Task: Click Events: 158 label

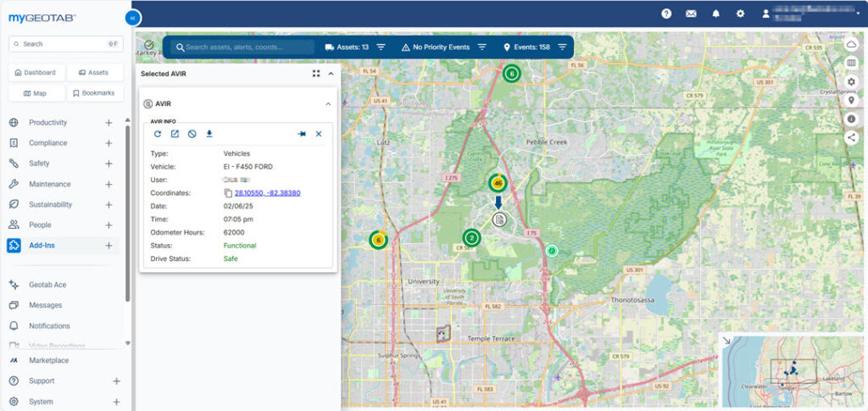Action: (x=526, y=47)
